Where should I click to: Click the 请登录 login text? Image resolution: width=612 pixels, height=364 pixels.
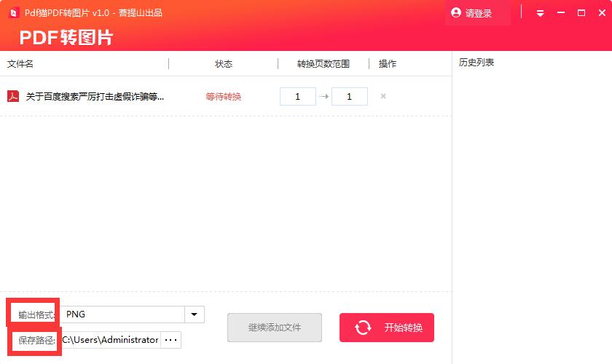point(479,13)
